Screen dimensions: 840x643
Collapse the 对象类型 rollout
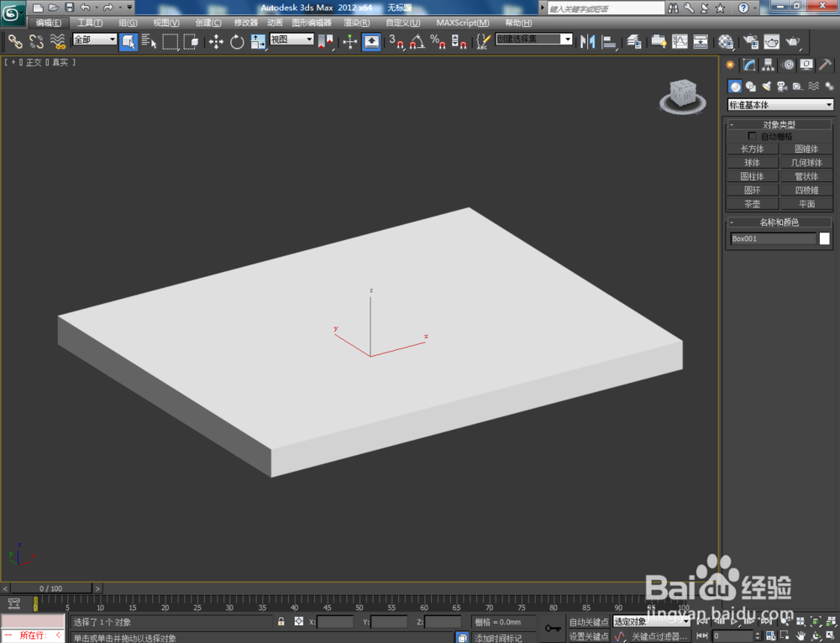click(779, 125)
